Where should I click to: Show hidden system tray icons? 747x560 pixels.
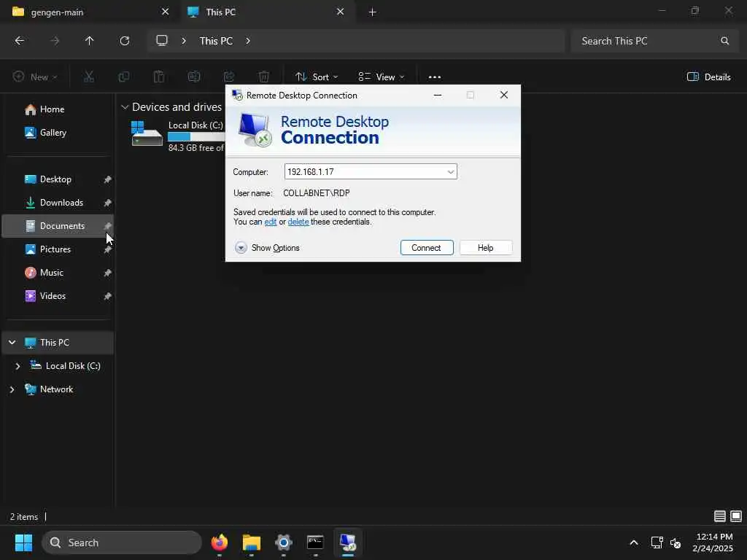tap(634, 542)
